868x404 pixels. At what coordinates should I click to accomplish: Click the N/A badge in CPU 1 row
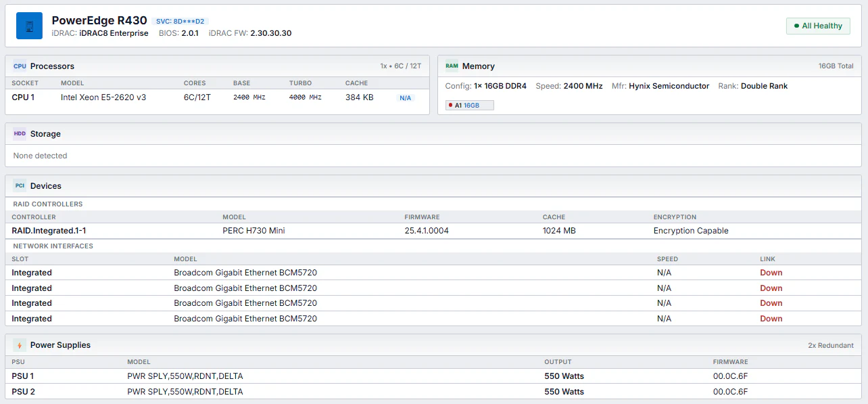[406, 98]
